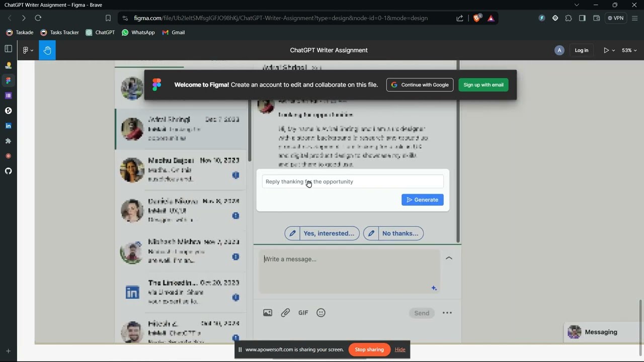Open the LinkedIn conversation with logo avatar

point(181,292)
